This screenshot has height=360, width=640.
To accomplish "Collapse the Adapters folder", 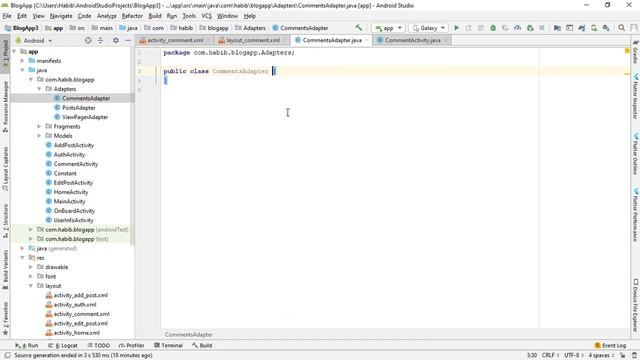I will click(x=40, y=89).
